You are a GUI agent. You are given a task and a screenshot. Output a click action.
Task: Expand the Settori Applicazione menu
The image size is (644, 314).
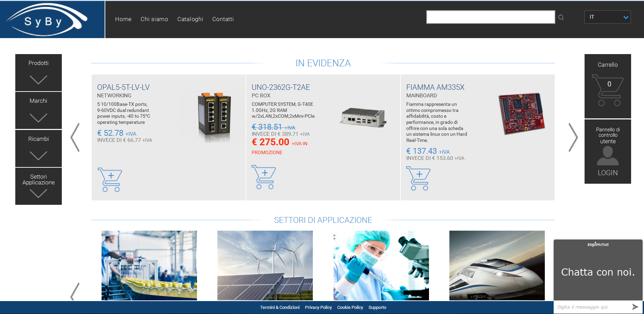pyautogui.click(x=38, y=186)
